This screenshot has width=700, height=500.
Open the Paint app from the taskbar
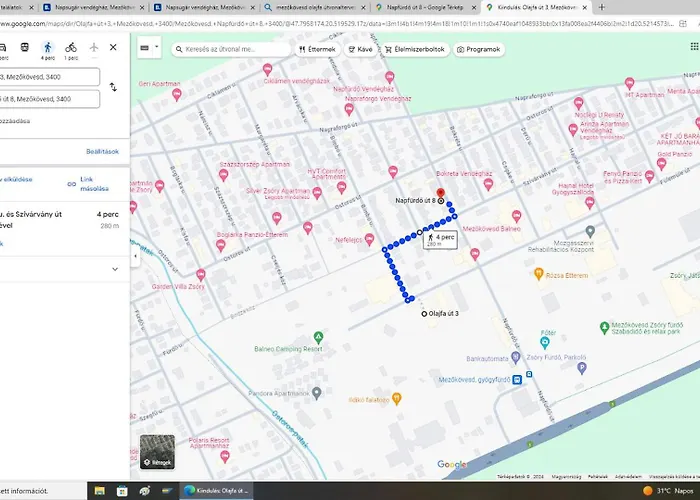click(145, 491)
